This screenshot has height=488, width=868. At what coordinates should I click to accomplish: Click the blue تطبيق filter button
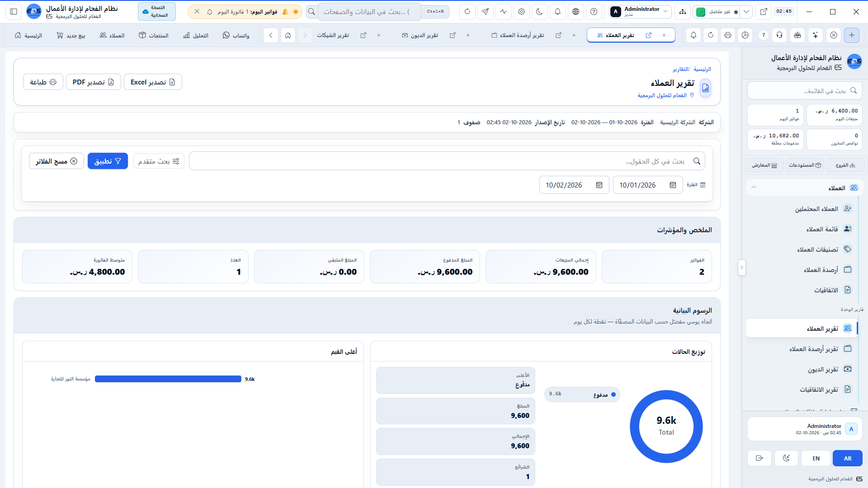(108, 161)
